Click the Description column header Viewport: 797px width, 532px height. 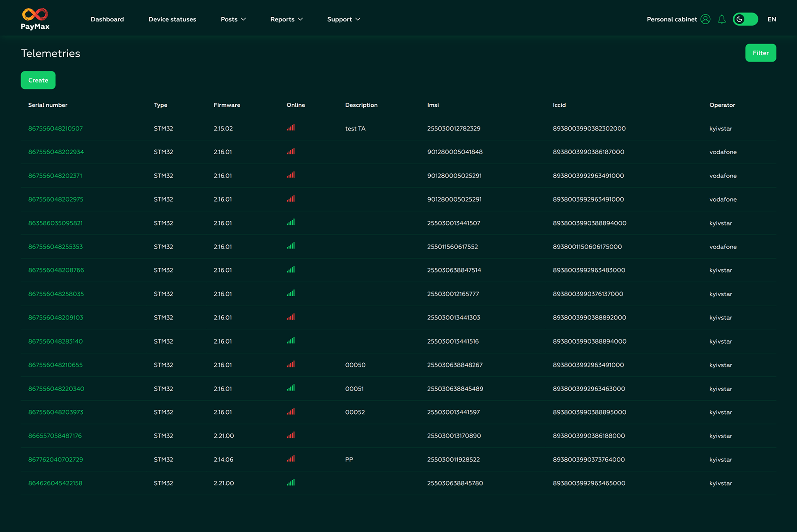361,105
